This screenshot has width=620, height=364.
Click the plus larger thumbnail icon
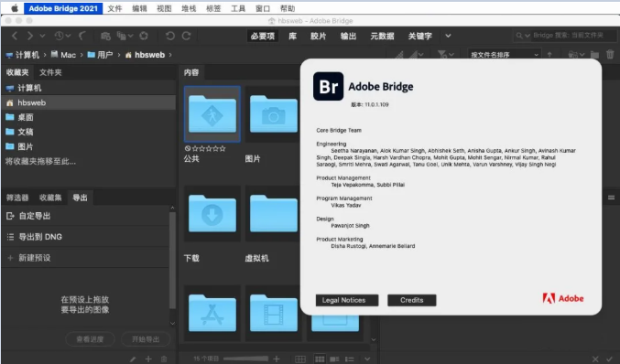(x=277, y=359)
